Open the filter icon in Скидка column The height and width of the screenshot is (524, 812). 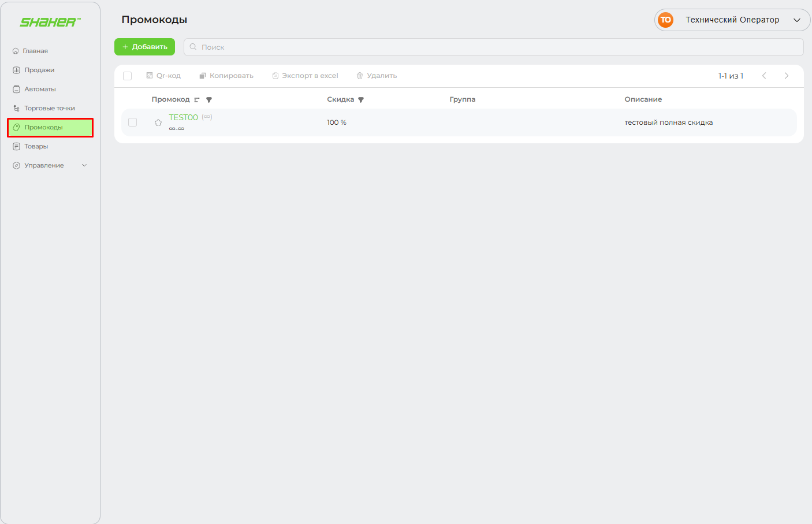pos(361,100)
